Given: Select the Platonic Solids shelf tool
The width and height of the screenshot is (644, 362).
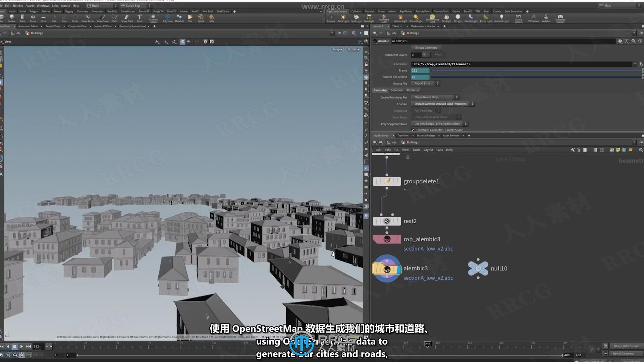Looking at the screenshot, I should tap(153, 18).
